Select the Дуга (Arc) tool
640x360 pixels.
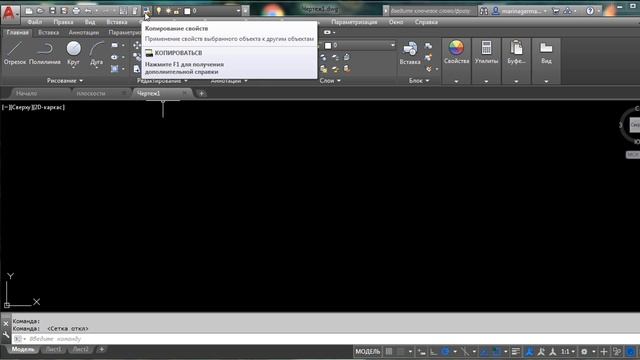[x=97, y=53]
